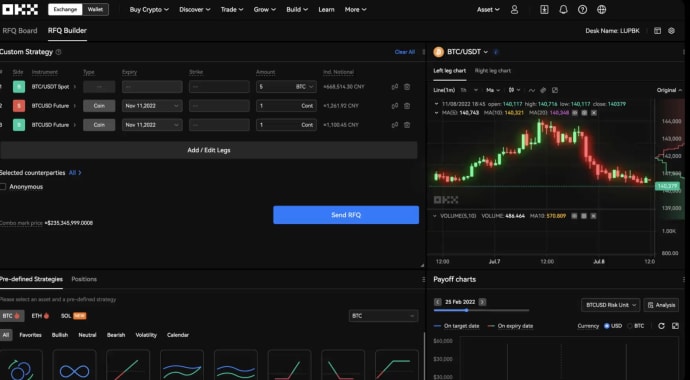This screenshot has height=380, width=690.
Task: Click the Bitcoin coin icon by BTC/USDT
Action: (x=438, y=52)
